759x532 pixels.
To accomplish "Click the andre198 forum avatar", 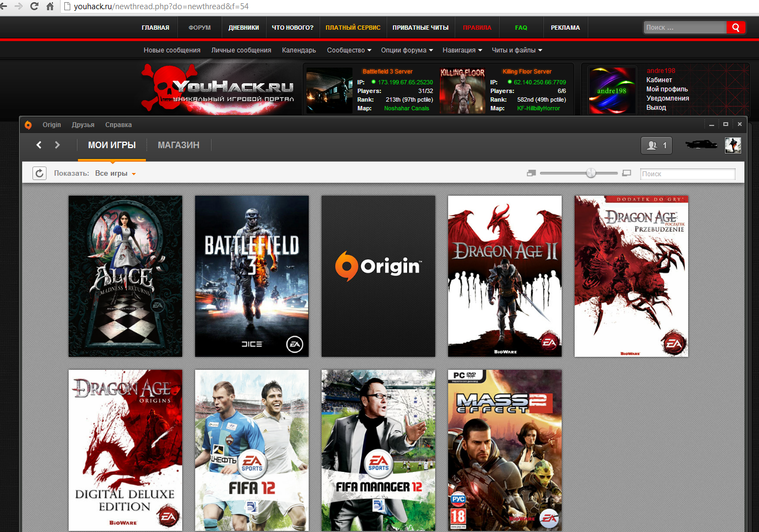I will (x=612, y=90).
